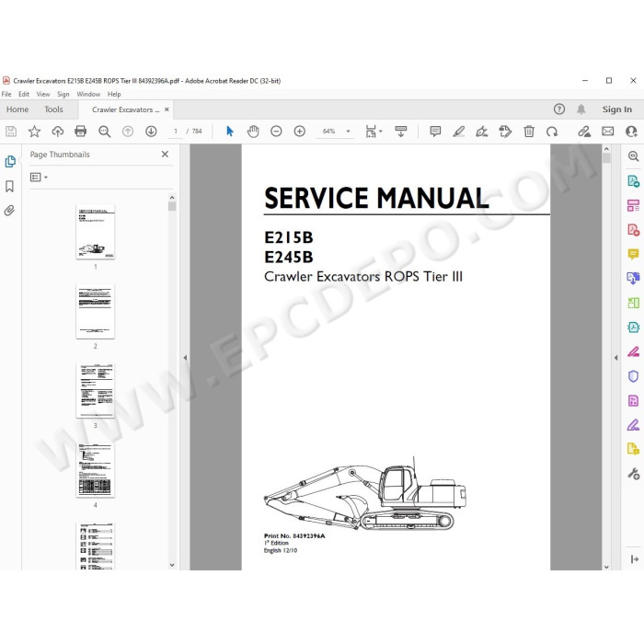Open Comment tool in right pane

coord(633,254)
